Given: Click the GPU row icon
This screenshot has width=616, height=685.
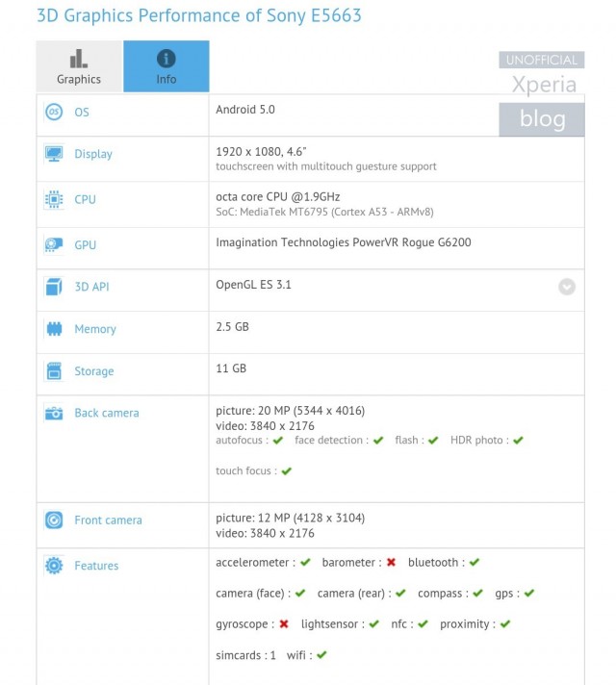Looking at the screenshot, I should [54, 245].
